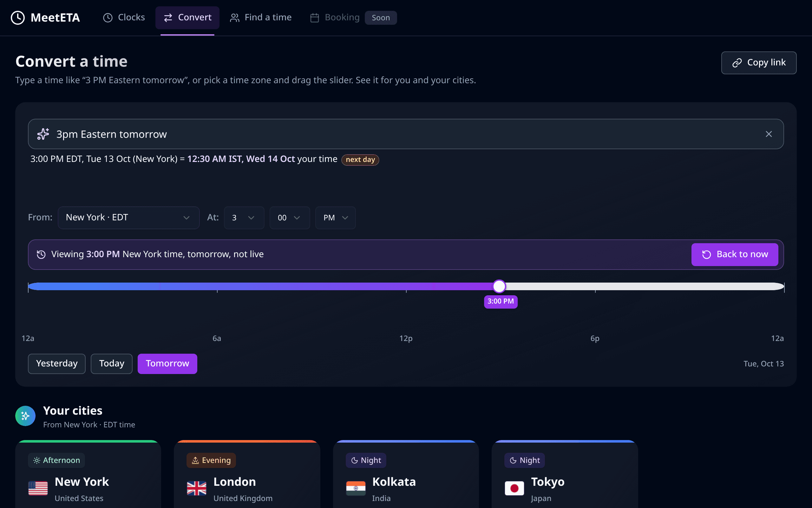
Task: Open the Find a time tab
Action: (x=261, y=17)
